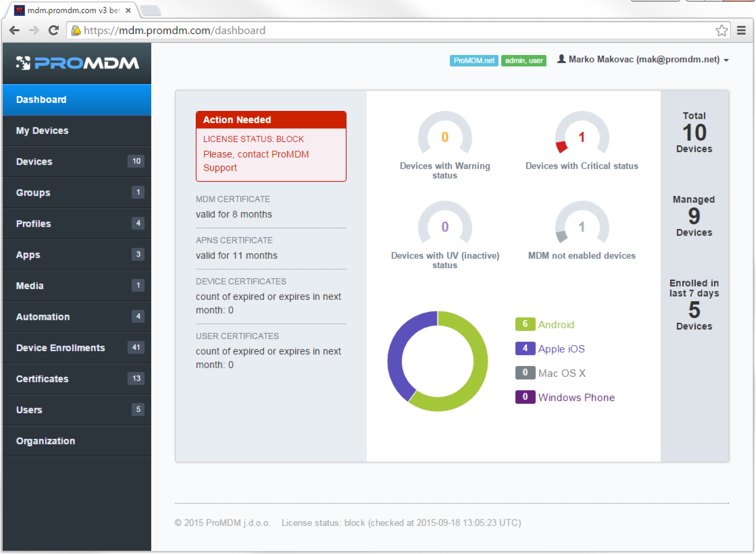Click the DEVICE CERTIFICATES heading
Image resolution: width=756 pixels, height=554 pixels.
point(241,282)
